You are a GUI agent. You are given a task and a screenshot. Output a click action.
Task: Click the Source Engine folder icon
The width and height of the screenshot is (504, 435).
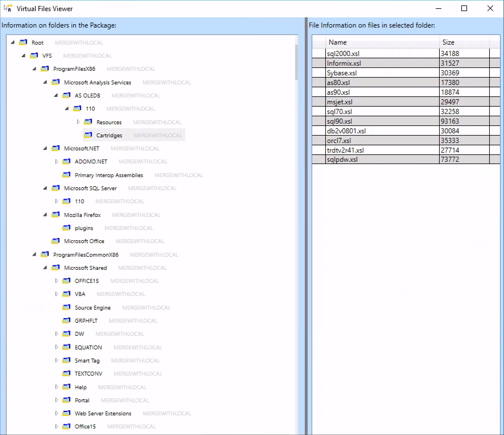click(66, 307)
